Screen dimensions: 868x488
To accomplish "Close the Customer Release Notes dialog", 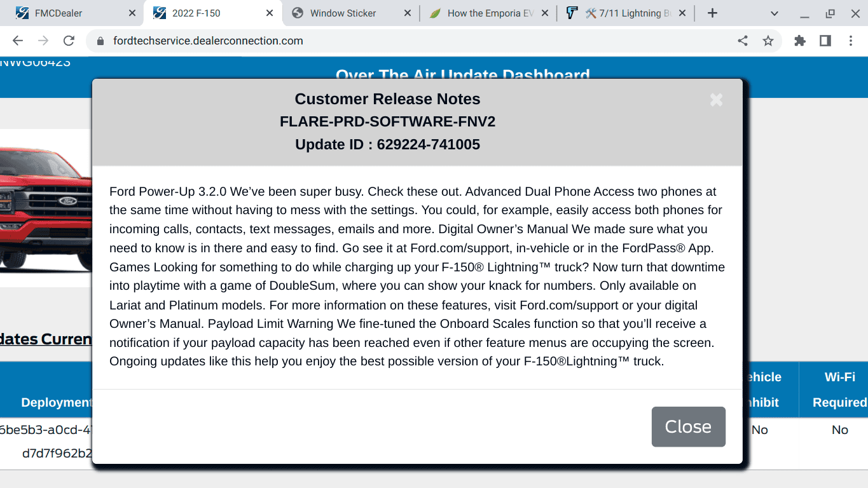I will point(688,426).
